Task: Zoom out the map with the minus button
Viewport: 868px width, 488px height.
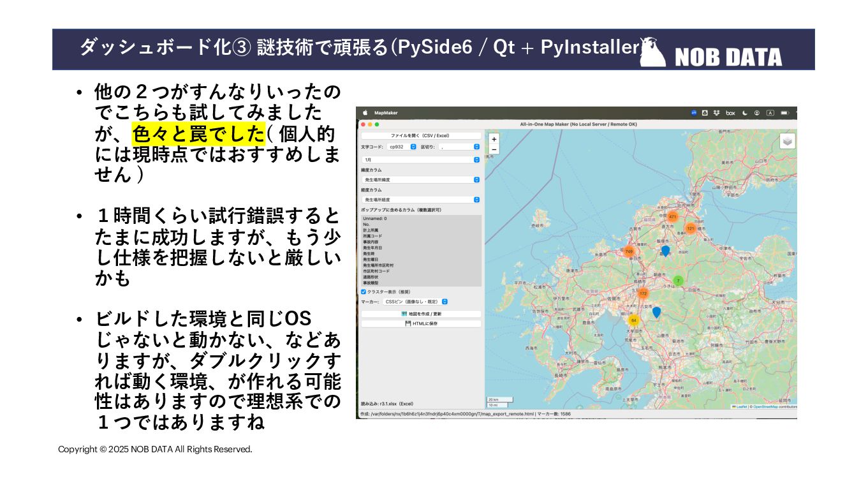Action: pos(494,149)
